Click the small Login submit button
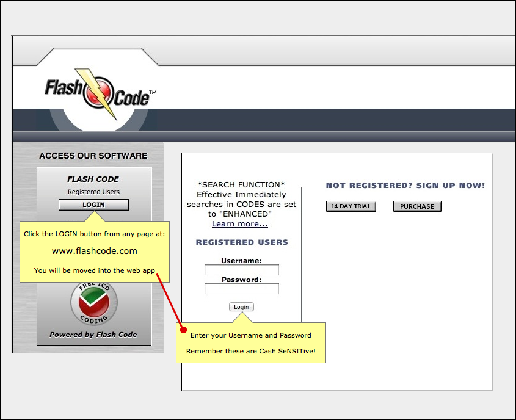This screenshot has width=516, height=420. [x=241, y=307]
